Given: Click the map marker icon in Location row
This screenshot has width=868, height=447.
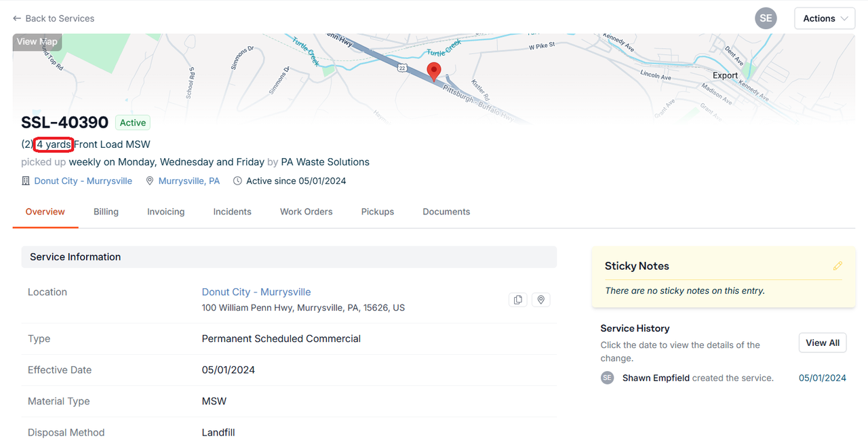Looking at the screenshot, I should tap(540, 300).
